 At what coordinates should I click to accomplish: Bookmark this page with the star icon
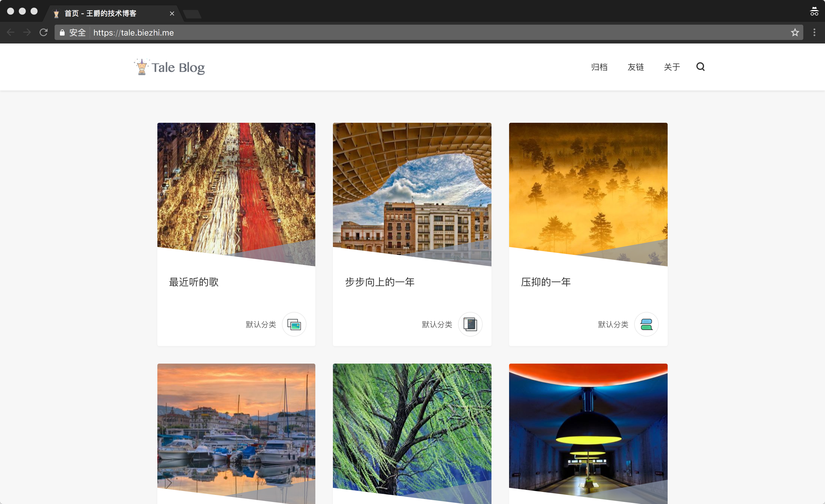tap(795, 33)
